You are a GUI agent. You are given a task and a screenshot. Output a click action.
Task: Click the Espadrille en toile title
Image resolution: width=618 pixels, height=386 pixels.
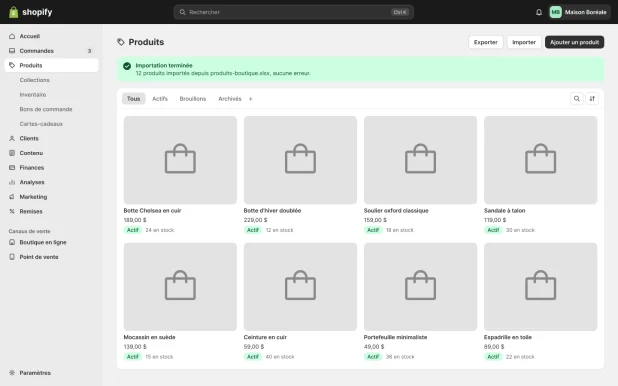click(508, 337)
